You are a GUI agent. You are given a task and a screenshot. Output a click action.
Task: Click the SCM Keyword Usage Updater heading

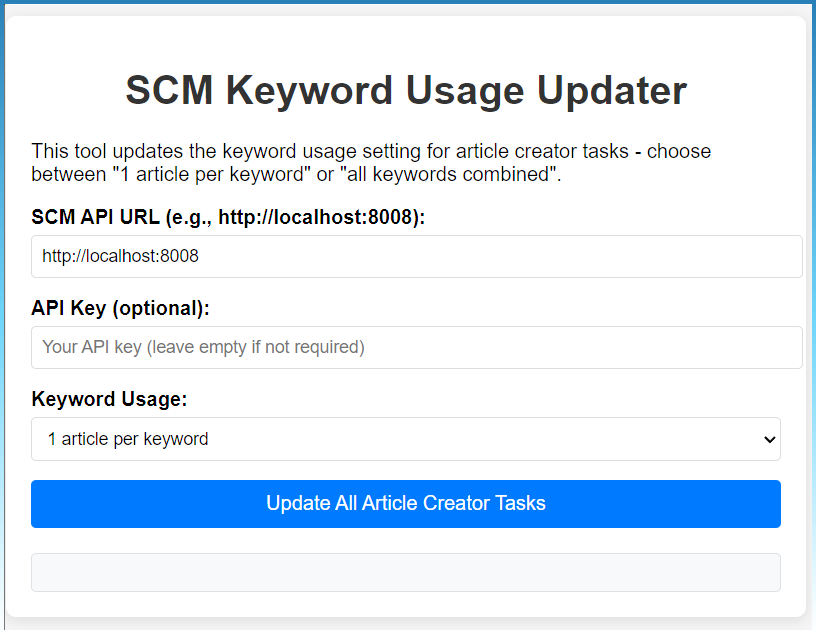pyautogui.click(x=405, y=90)
